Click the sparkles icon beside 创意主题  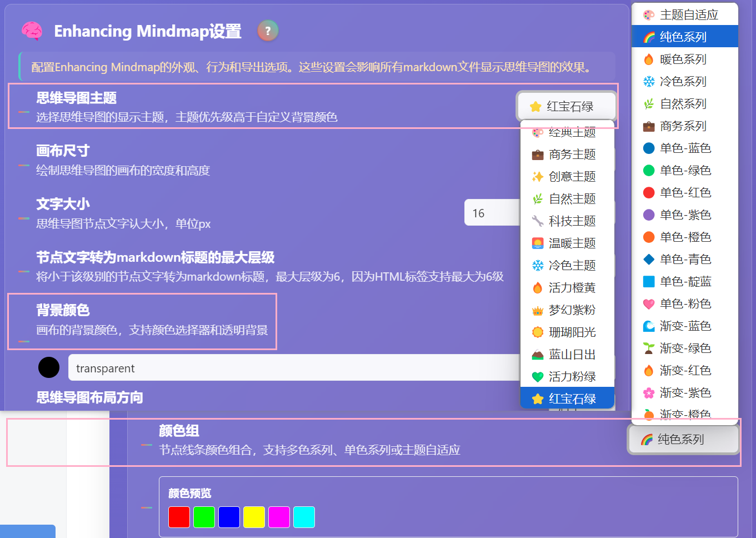537,177
